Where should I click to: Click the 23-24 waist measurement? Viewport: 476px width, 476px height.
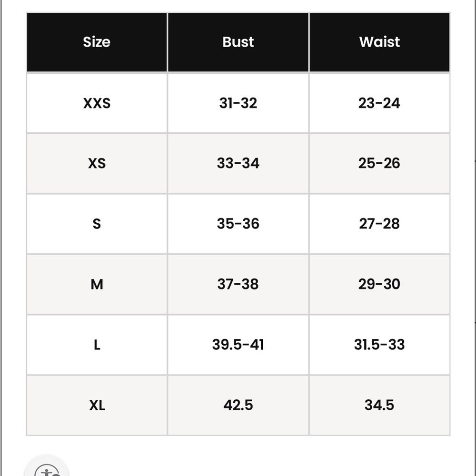point(379,103)
